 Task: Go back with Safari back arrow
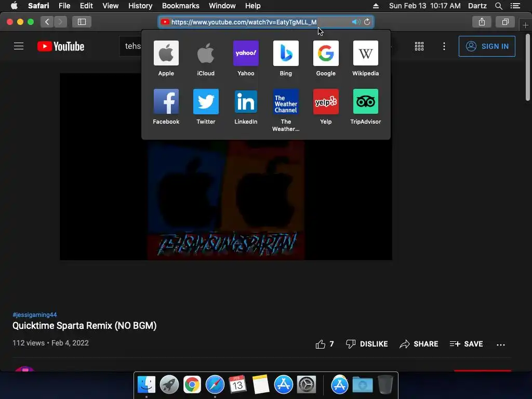[x=47, y=22]
